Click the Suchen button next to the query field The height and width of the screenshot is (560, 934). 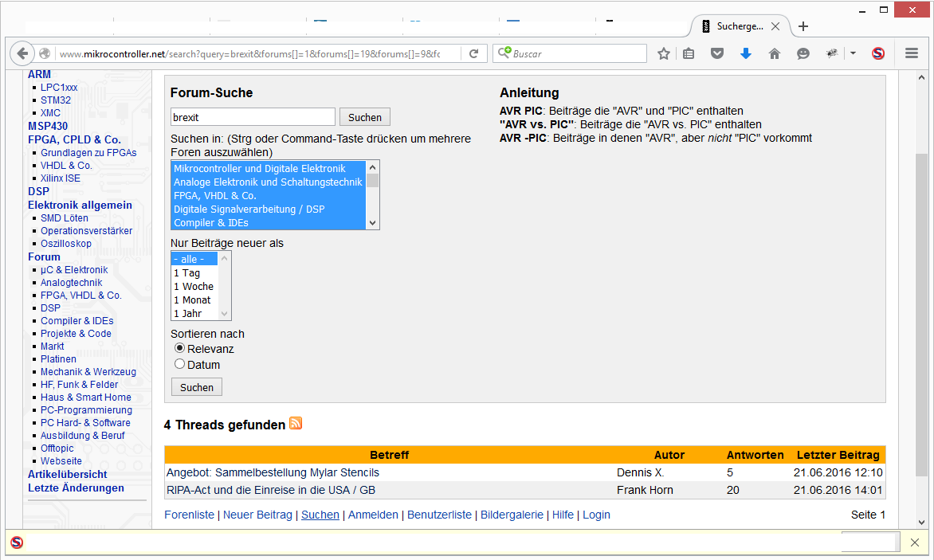(x=364, y=117)
